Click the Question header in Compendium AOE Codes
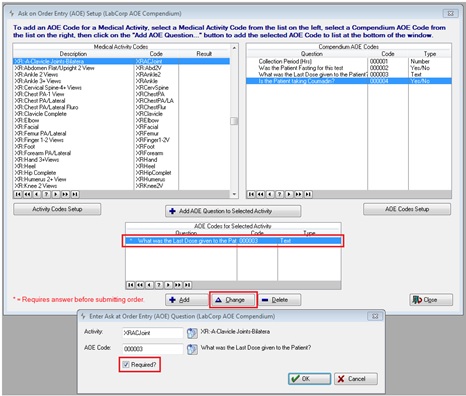Image resolution: width=466 pixels, height=396 pixels. point(311,54)
